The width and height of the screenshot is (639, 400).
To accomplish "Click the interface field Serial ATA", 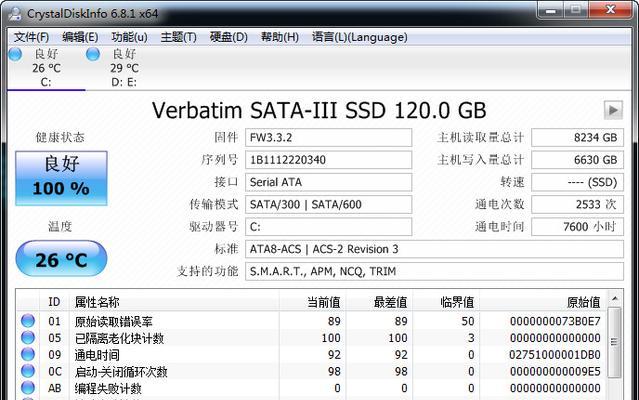I will (328, 182).
